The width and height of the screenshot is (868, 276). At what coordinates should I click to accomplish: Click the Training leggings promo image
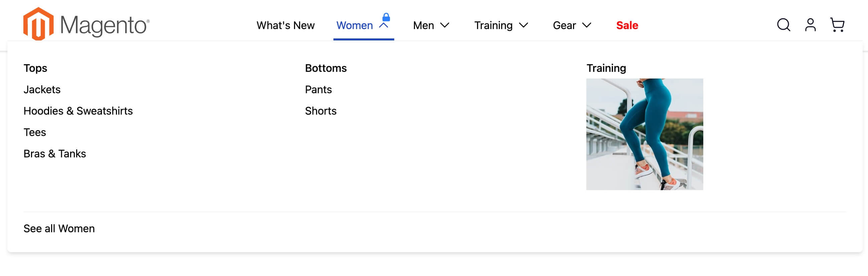tap(644, 134)
